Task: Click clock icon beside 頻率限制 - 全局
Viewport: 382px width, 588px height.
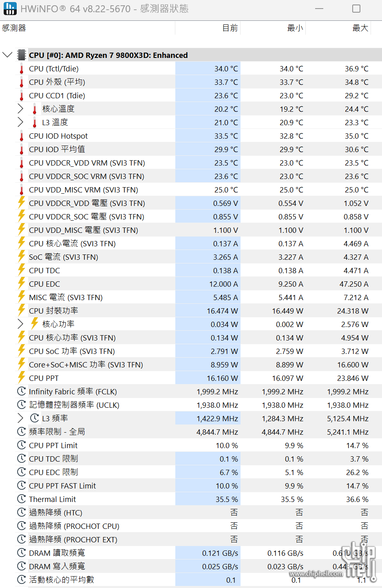Action: click(x=22, y=432)
